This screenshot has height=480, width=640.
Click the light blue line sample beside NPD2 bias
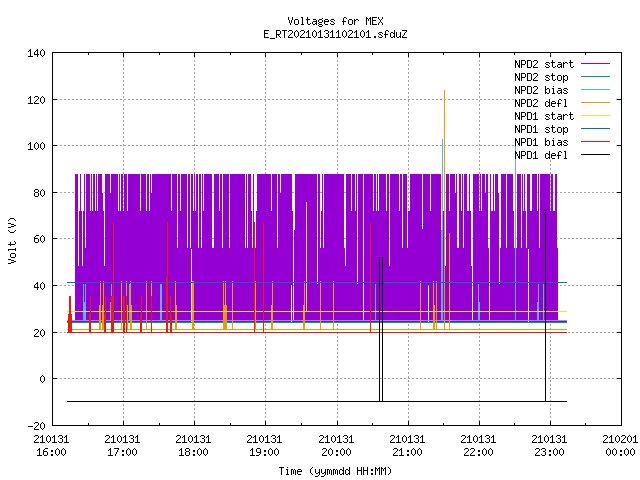(x=596, y=90)
